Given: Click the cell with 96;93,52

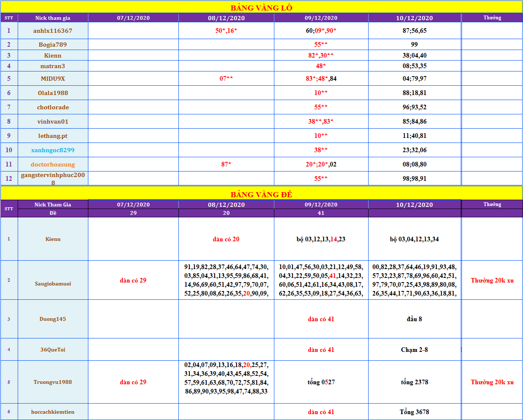Looking at the screenshot, I should coord(414,107).
